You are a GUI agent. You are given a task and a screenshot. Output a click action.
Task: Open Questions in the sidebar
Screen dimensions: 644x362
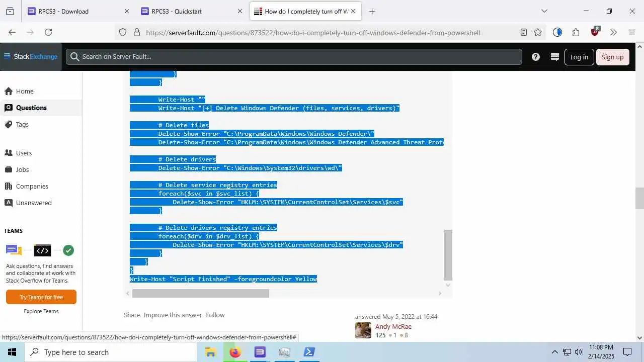click(x=41, y=108)
